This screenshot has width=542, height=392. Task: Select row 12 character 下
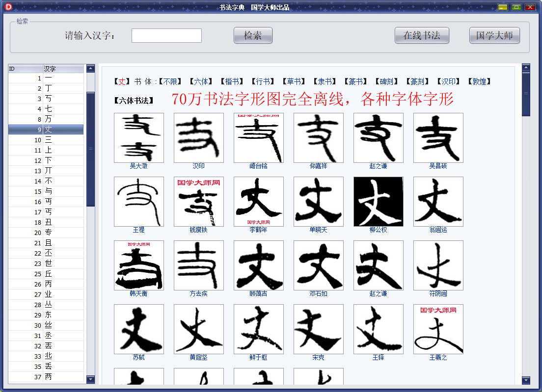46,160
